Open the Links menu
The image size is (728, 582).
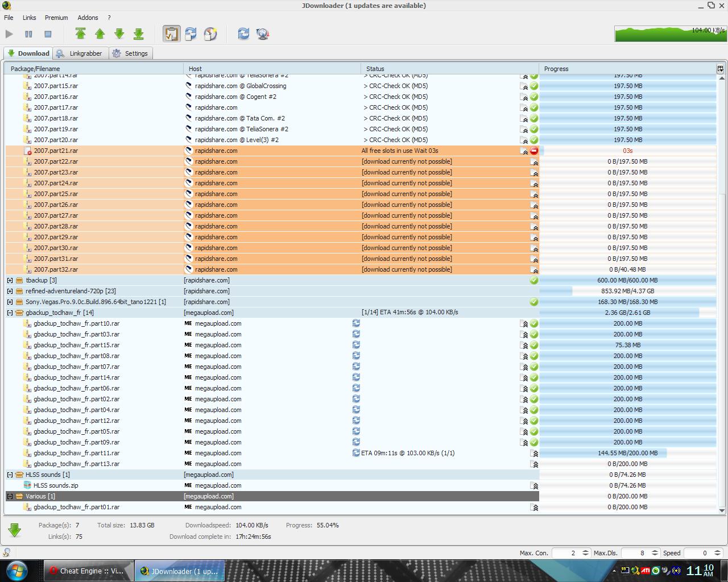[30, 18]
